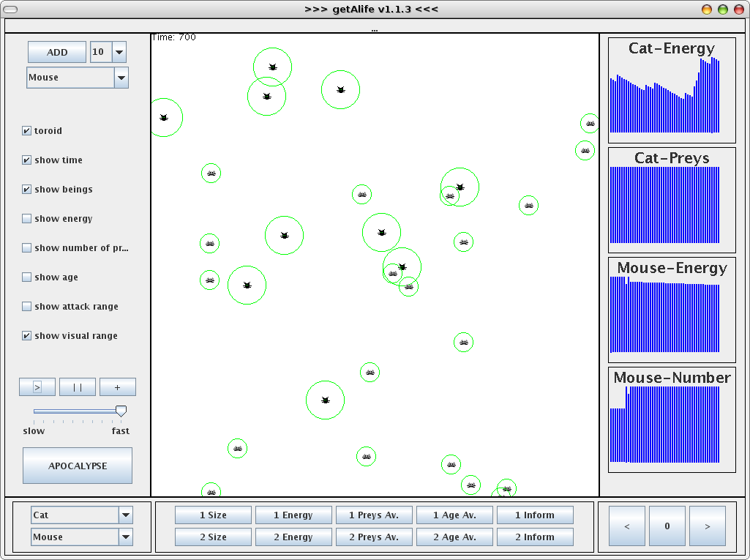Click the 2 Energy button
Image resolution: width=750 pixels, height=560 pixels.
[293, 537]
